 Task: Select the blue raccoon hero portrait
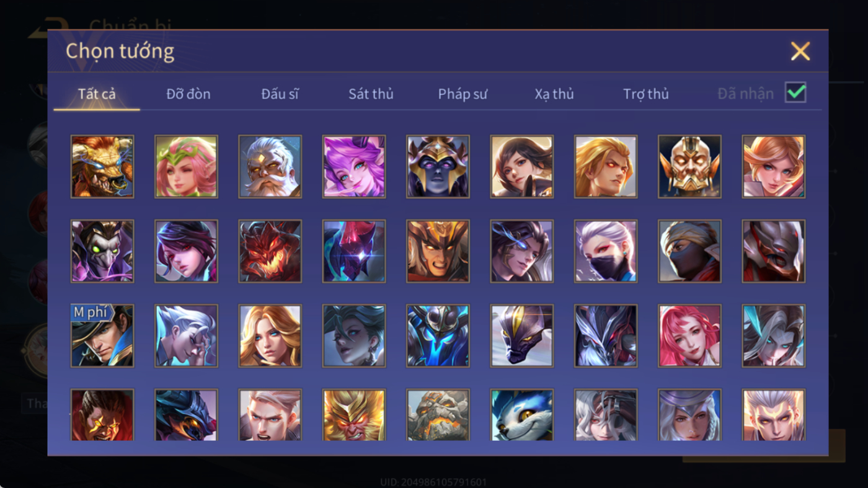point(522,415)
